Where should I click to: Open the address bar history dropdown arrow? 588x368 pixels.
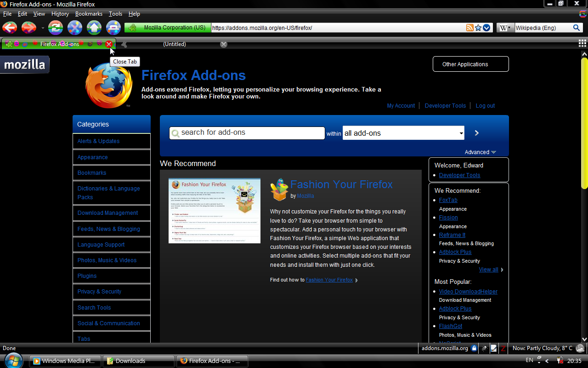point(486,28)
